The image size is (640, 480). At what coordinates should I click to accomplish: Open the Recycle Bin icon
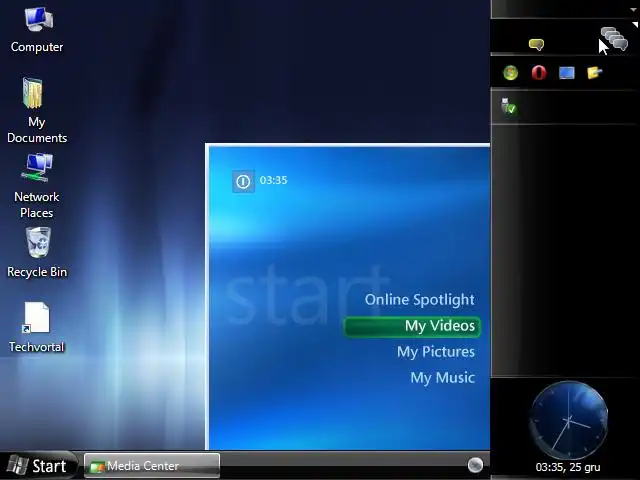(x=37, y=253)
